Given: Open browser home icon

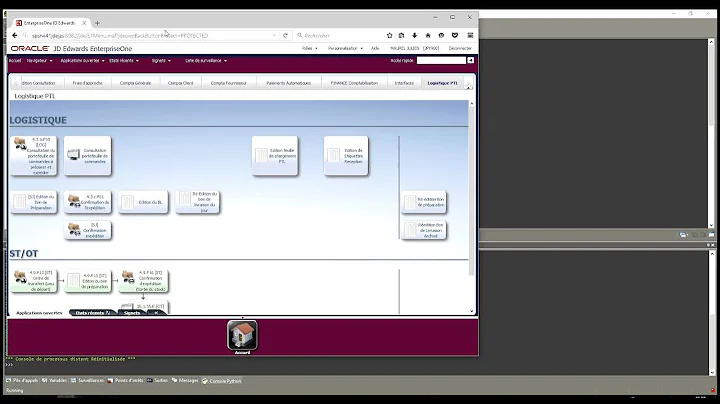Looking at the screenshot, I should (x=428, y=35).
